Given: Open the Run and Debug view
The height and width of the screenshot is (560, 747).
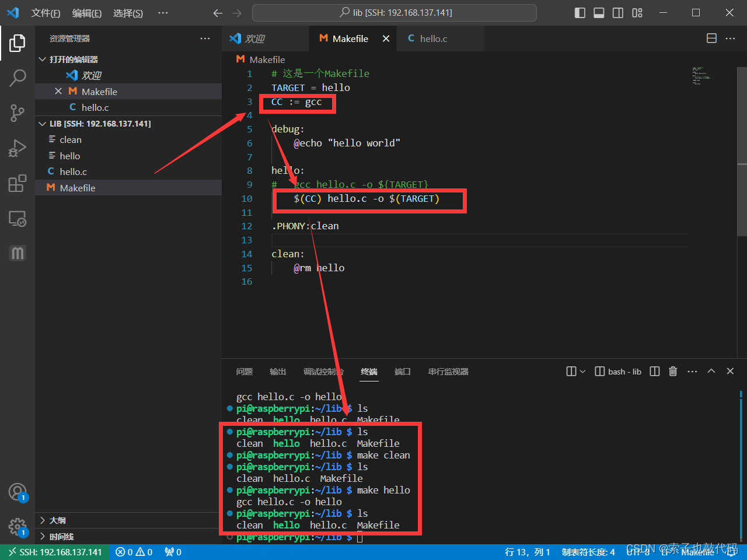Looking at the screenshot, I should (x=18, y=148).
